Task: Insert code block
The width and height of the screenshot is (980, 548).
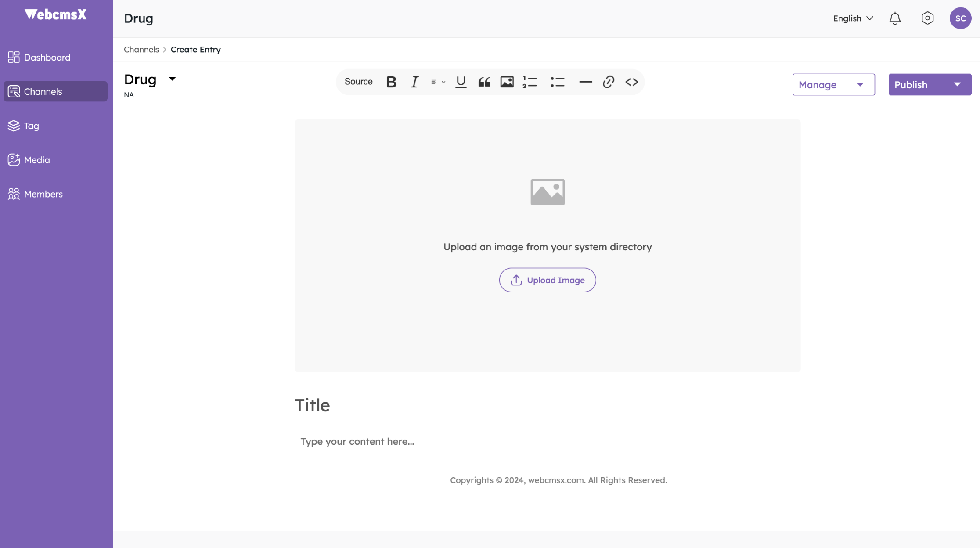Action: pyautogui.click(x=631, y=82)
